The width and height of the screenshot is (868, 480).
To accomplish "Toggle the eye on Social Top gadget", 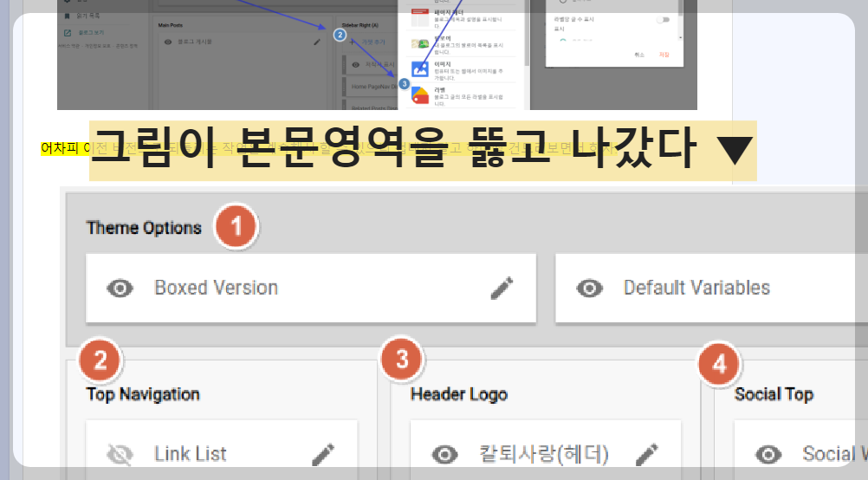I will click(768, 455).
